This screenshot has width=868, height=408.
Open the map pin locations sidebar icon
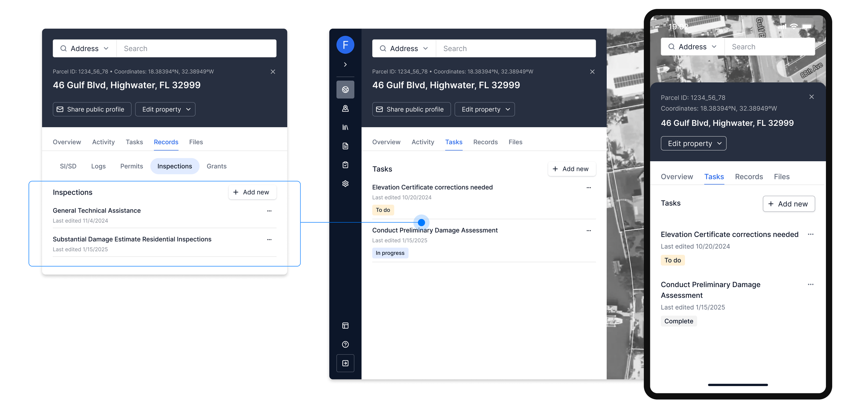[x=345, y=108]
